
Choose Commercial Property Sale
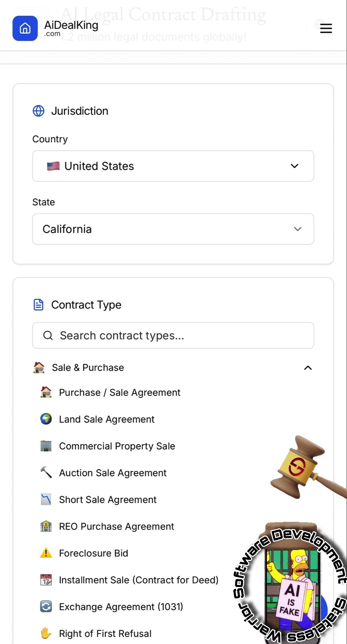pos(117,446)
